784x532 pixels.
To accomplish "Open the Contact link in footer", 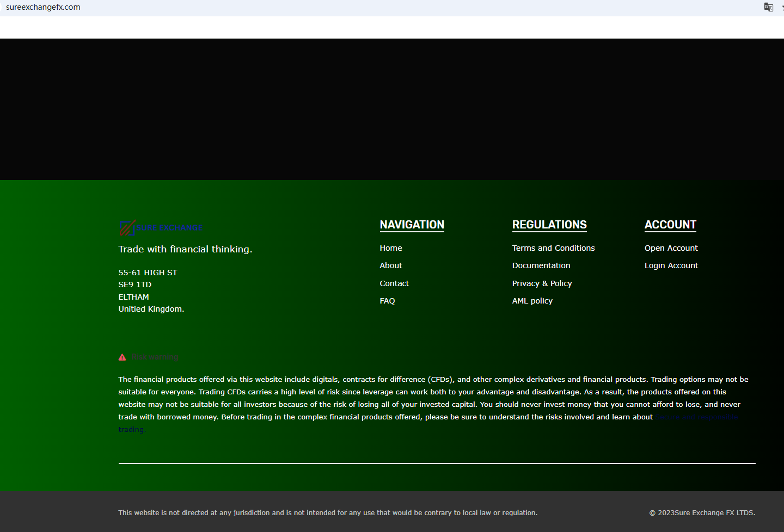I will 394,283.
